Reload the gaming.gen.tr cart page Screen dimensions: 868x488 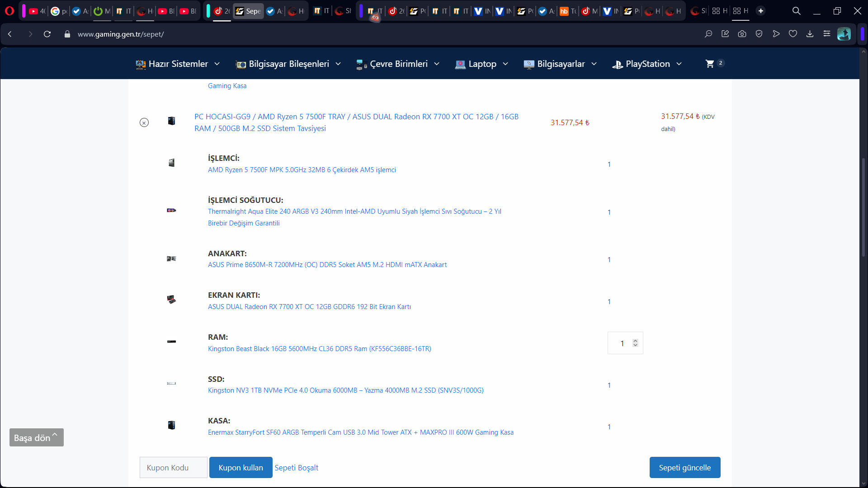47,34
